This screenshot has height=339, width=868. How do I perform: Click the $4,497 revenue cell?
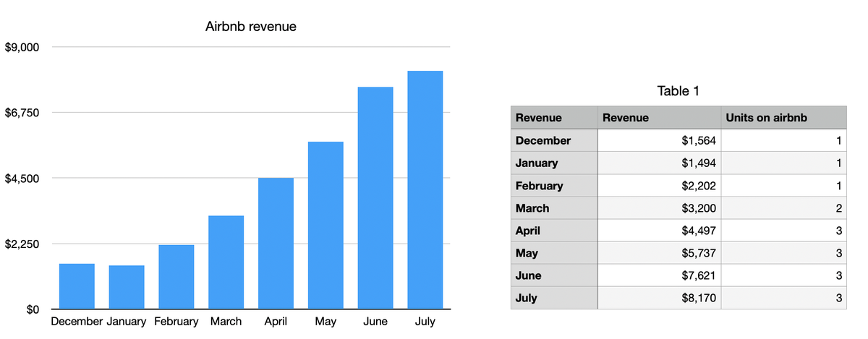[x=660, y=231]
